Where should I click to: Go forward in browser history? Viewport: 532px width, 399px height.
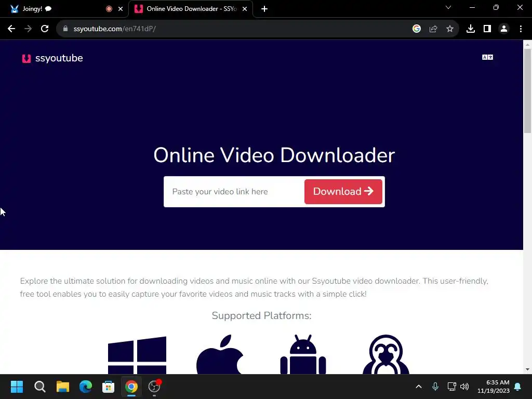[28, 29]
